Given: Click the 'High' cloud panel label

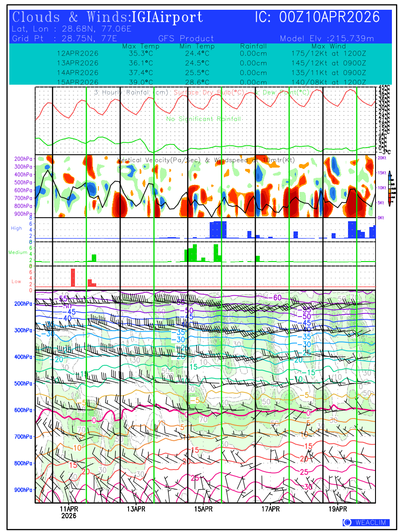Looking at the screenshot, I should click(16, 228).
